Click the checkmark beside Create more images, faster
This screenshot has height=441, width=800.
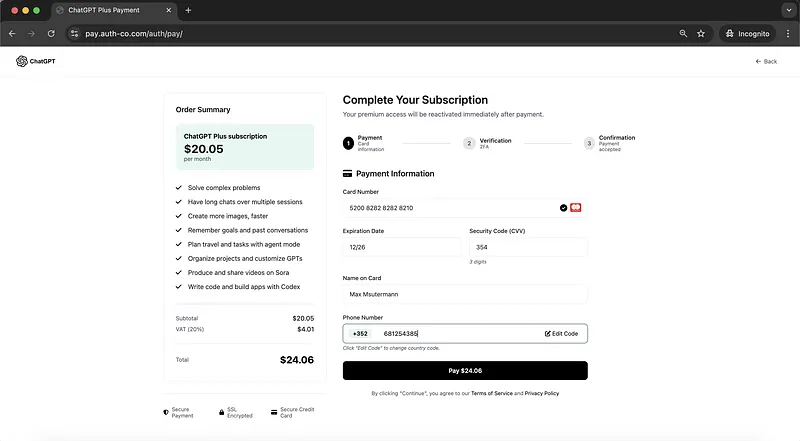click(x=179, y=216)
